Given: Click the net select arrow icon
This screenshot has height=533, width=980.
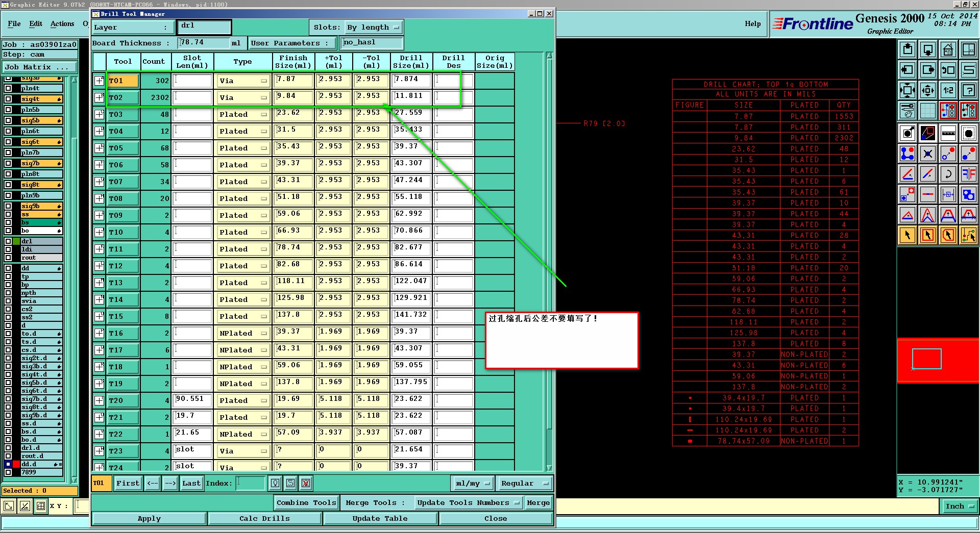Looking at the screenshot, I should tap(968, 235).
